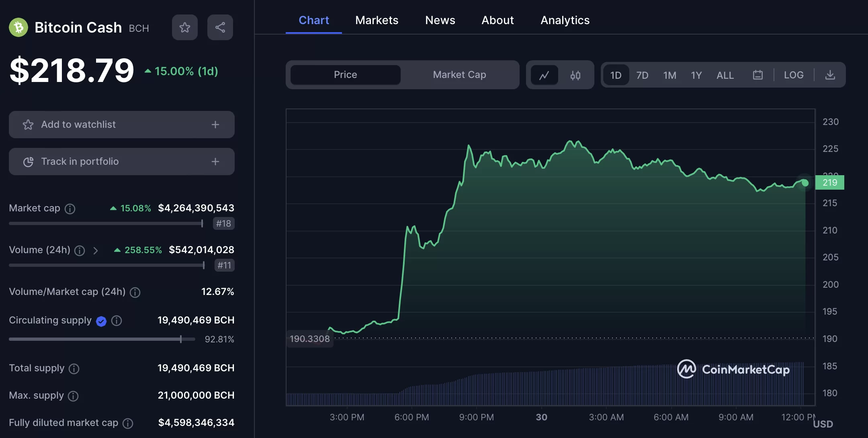Click the $4,264,390,543 market cap value
The image size is (868, 438).
[x=196, y=208]
